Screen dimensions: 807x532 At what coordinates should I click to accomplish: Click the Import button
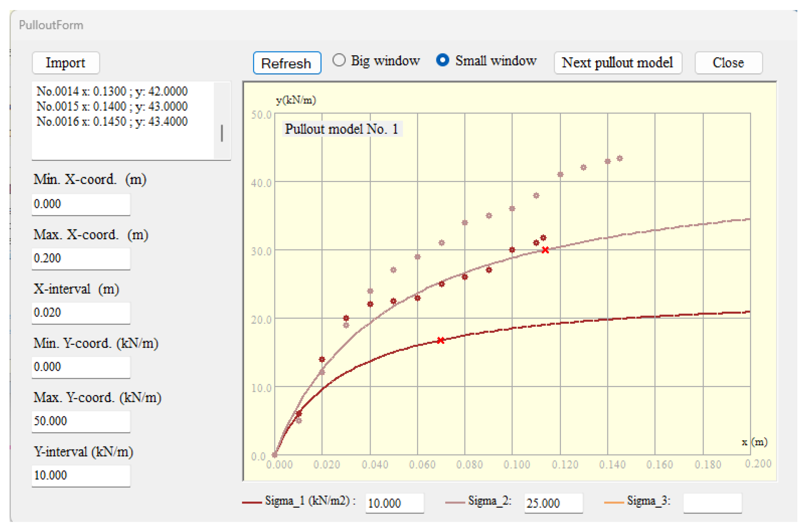[x=65, y=63]
